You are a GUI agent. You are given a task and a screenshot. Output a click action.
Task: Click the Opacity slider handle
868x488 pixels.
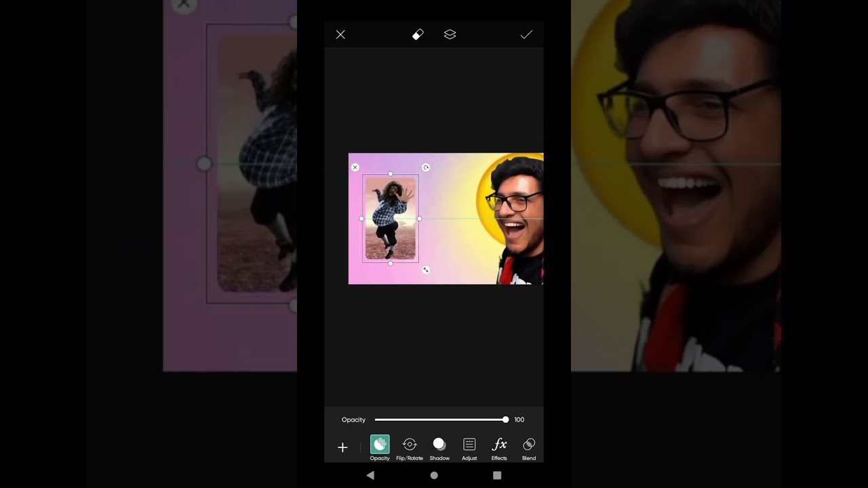pos(505,420)
